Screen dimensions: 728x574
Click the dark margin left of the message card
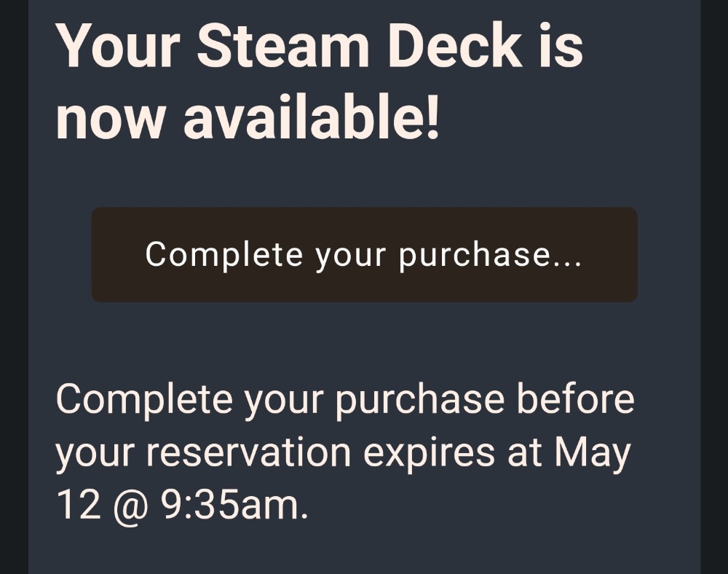(x=14, y=287)
